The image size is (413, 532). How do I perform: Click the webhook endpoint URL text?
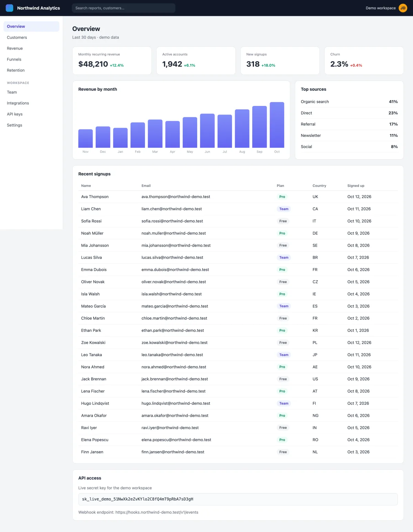(157, 512)
